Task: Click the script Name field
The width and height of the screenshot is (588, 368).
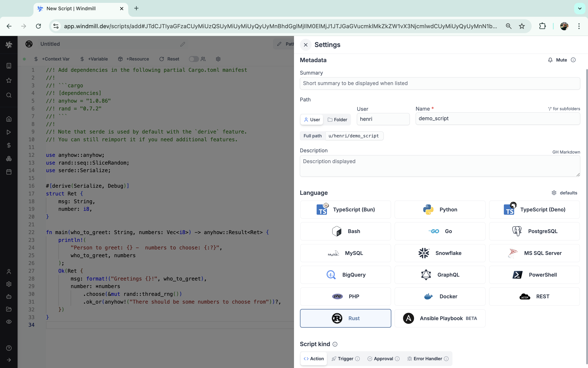Action: (x=498, y=119)
